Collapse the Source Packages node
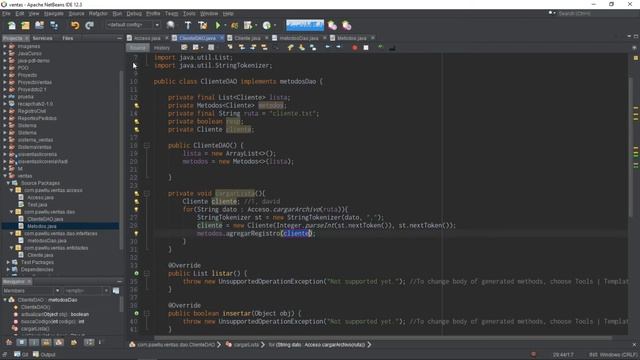 8,183
